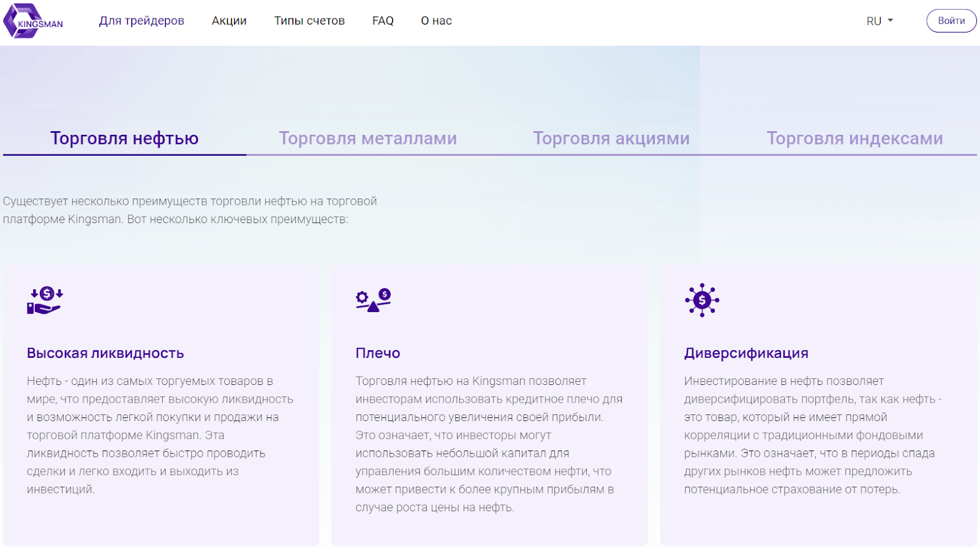Go to Типы счетов page

309,21
